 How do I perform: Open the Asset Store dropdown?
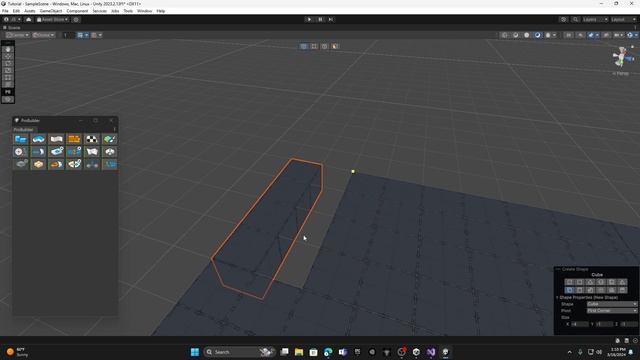coord(52,19)
